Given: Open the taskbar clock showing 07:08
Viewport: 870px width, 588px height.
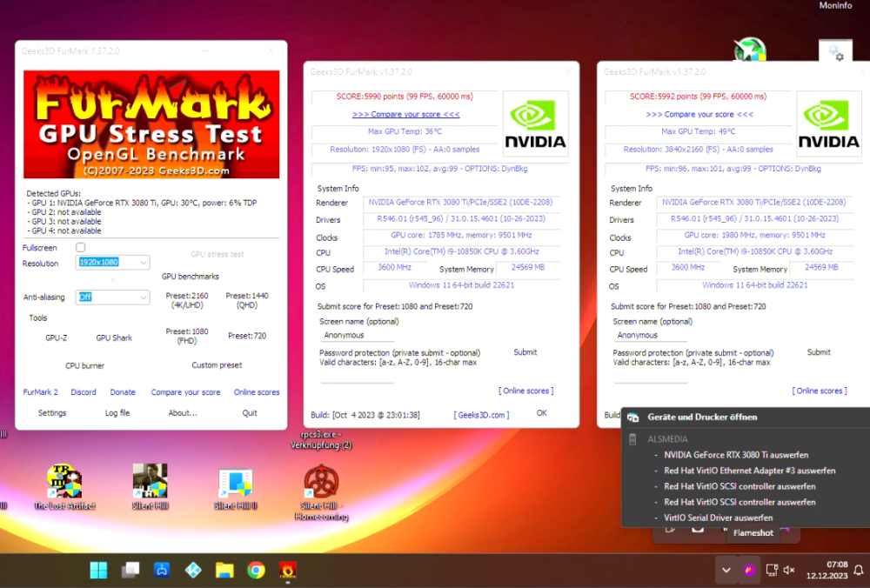Looking at the screenshot, I should coord(827,570).
